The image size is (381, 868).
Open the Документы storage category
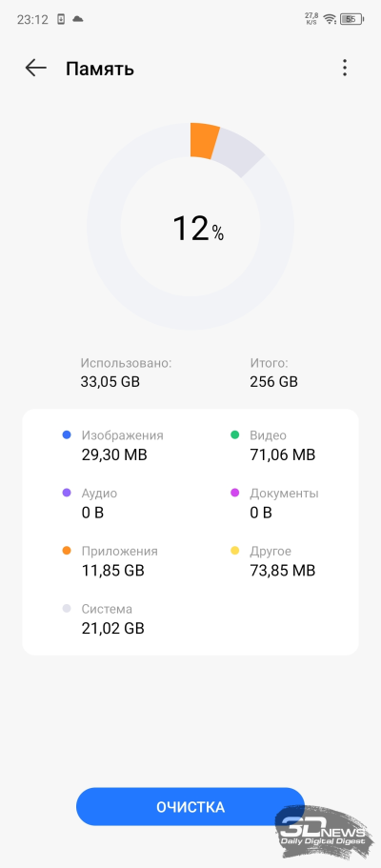[x=274, y=503]
